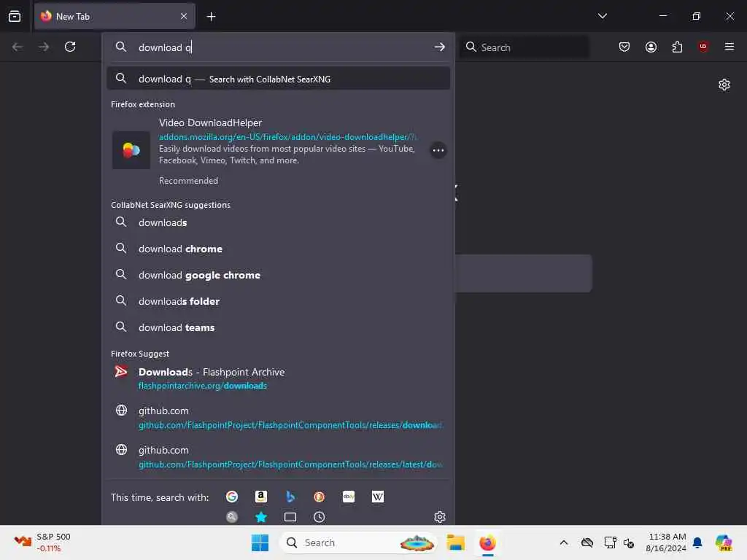The image size is (747, 560).
Task: Open github.com FlashpointComponentTools releases/download result
Action: [278, 418]
